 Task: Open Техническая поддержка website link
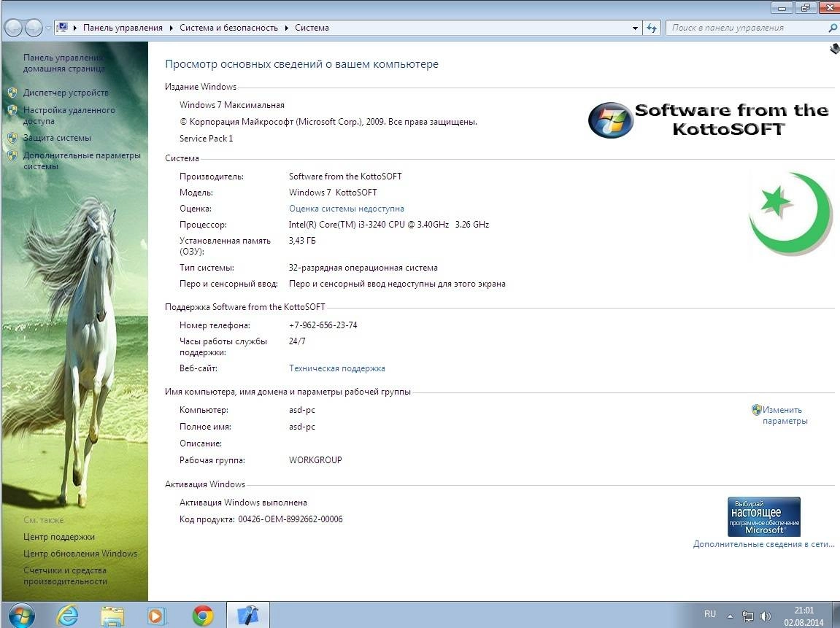point(336,368)
